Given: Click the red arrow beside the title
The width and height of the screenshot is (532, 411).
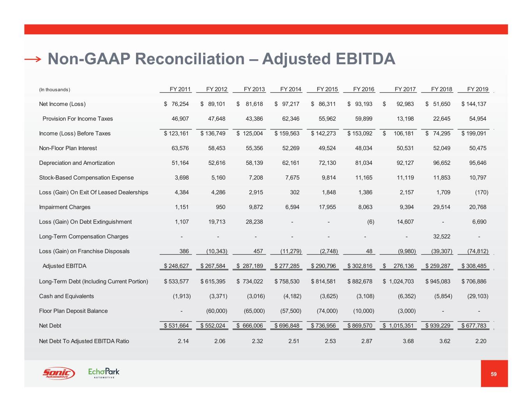Looking at the screenshot, I should [33, 59].
